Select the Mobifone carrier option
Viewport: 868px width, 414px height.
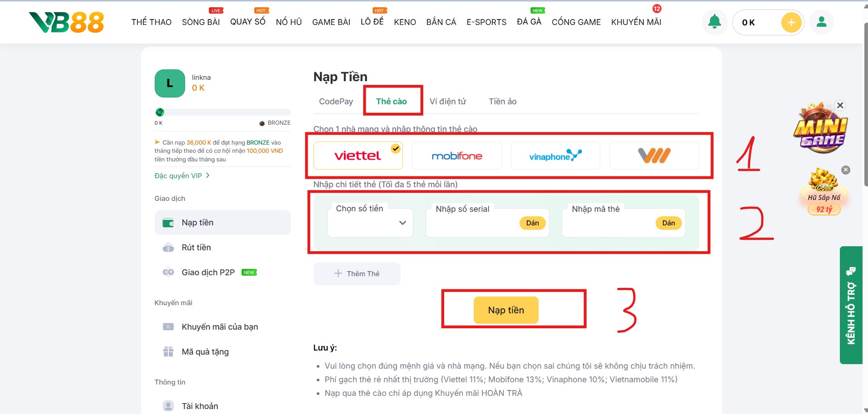tap(456, 156)
